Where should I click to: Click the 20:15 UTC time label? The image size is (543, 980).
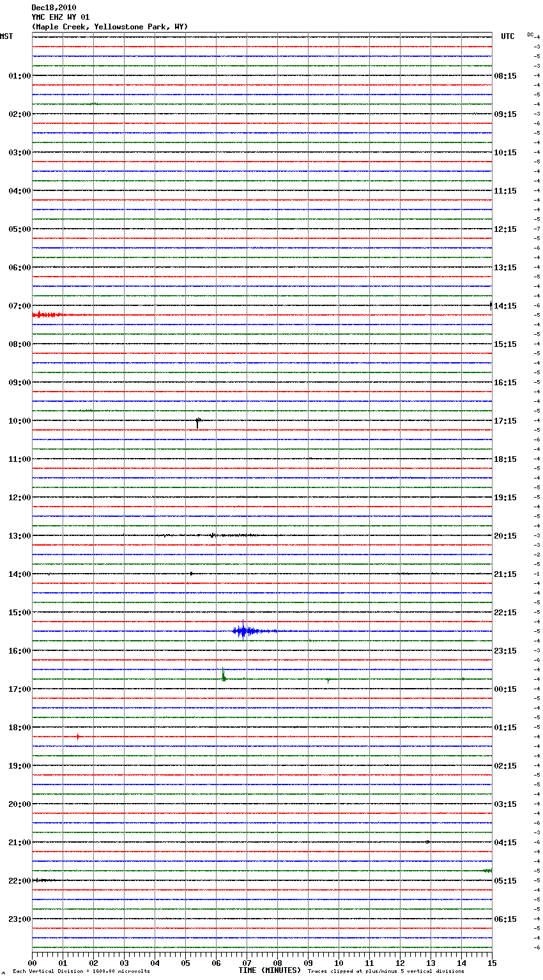coord(505,536)
